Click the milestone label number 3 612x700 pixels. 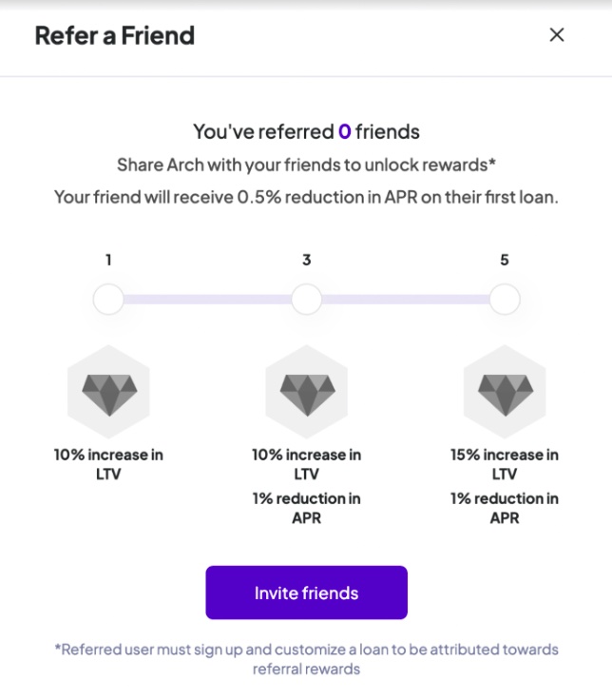click(306, 260)
